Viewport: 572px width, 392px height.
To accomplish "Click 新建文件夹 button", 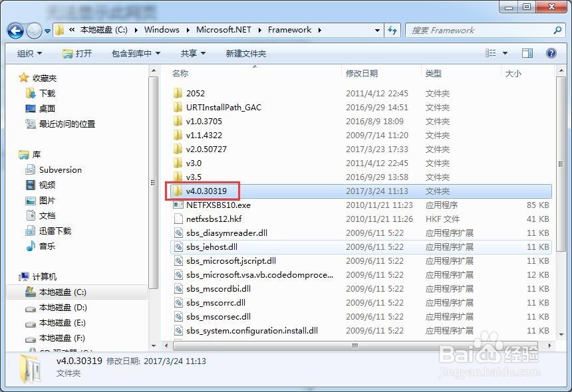I will [246, 54].
